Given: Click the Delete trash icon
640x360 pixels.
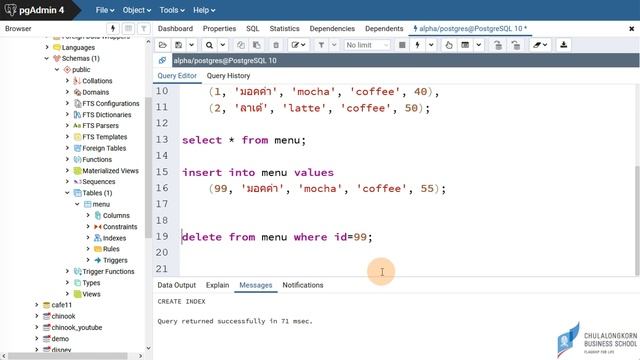Looking at the screenshot, I should click(x=276, y=45).
